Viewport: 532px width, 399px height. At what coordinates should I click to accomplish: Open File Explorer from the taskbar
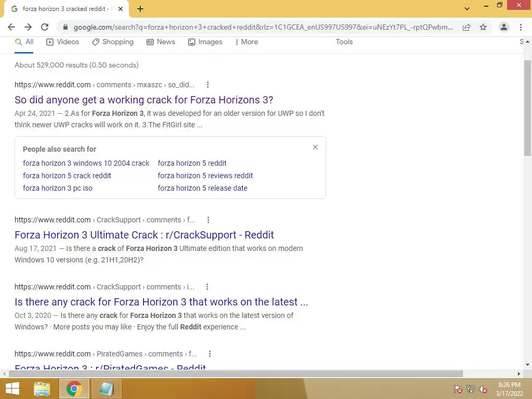42,389
